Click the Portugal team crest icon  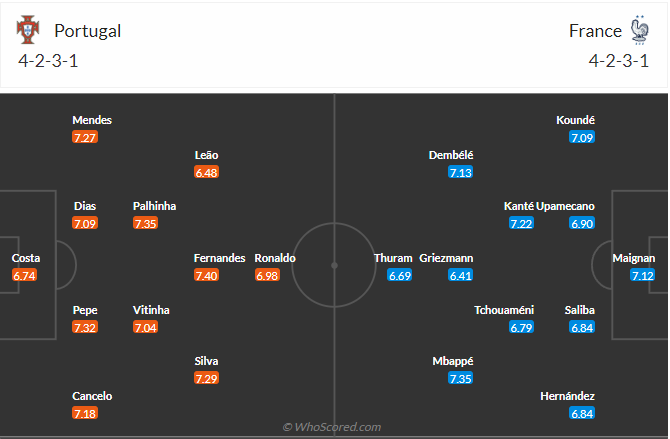pyautogui.click(x=27, y=30)
